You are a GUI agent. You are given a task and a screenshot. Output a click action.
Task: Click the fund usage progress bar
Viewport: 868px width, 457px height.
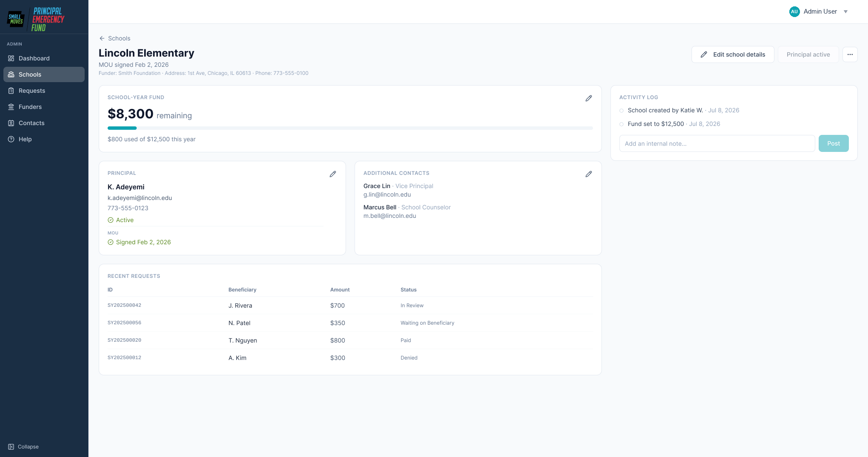tap(350, 128)
